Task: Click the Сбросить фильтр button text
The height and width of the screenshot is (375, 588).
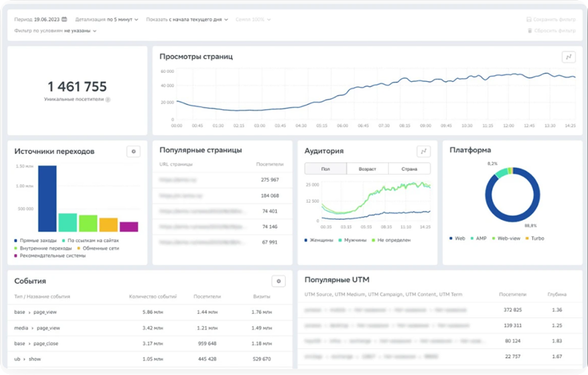Action: click(x=555, y=31)
